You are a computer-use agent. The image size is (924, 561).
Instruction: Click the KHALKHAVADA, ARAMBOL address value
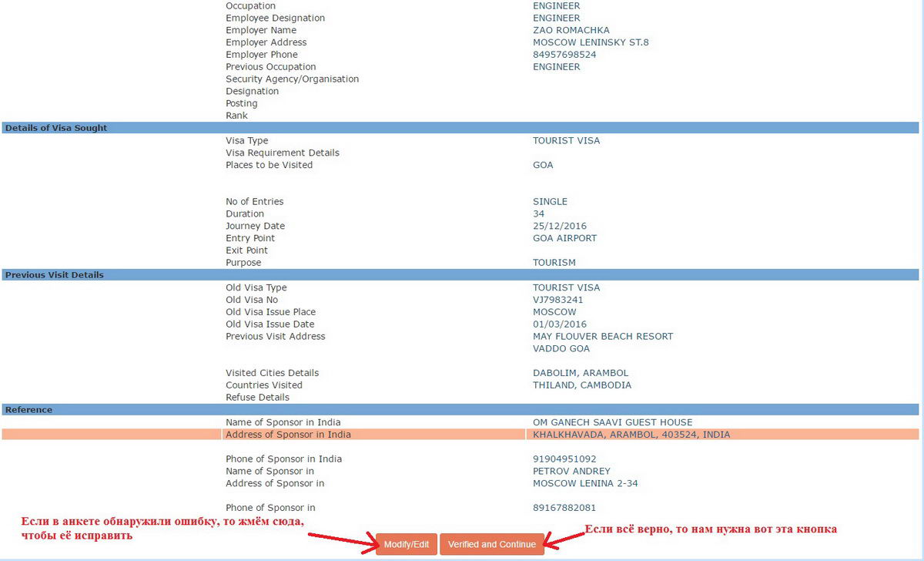pos(631,435)
